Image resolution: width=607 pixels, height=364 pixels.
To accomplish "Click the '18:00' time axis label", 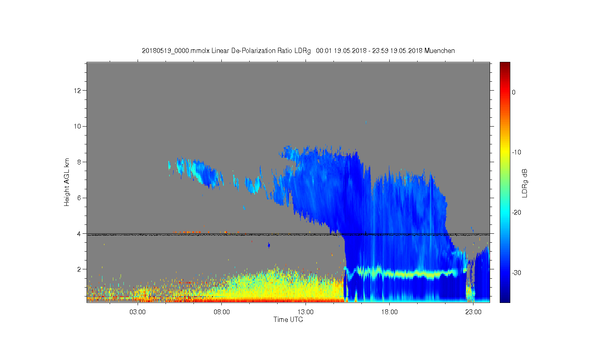I will click(x=389, y=312).
